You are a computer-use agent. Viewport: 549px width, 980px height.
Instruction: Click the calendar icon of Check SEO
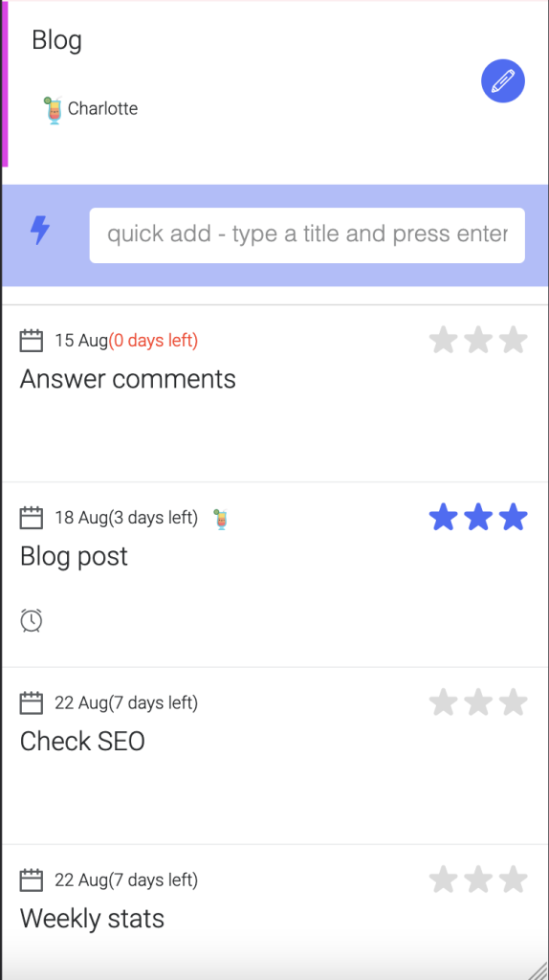click(x=32, y=703)
